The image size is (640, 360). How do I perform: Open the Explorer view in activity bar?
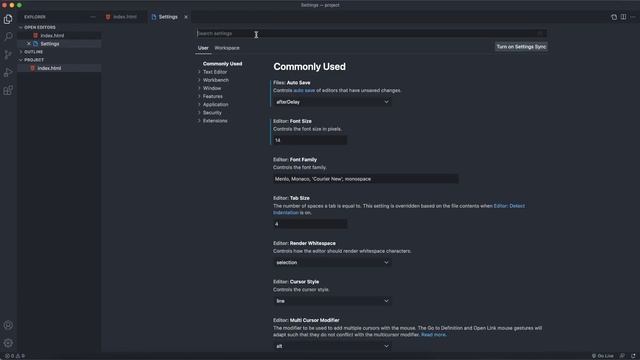pos(8,19)
